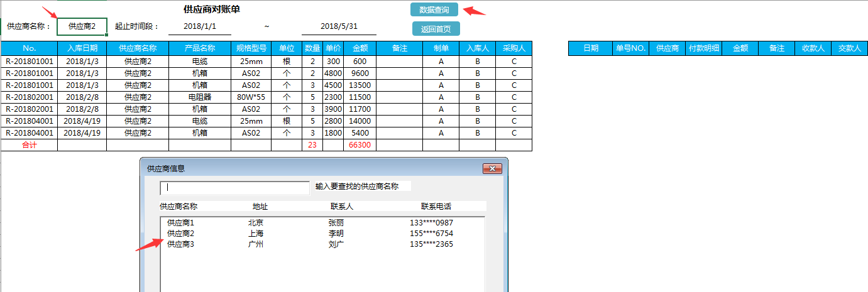The image size is (868, 292).
Task: Click the 产品名称 column header
Action: tap(200, 48)
